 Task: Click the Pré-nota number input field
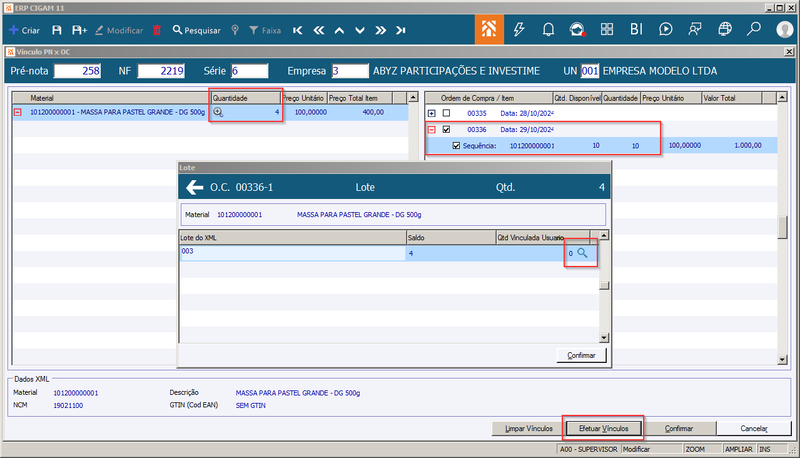tap(77, 71)
